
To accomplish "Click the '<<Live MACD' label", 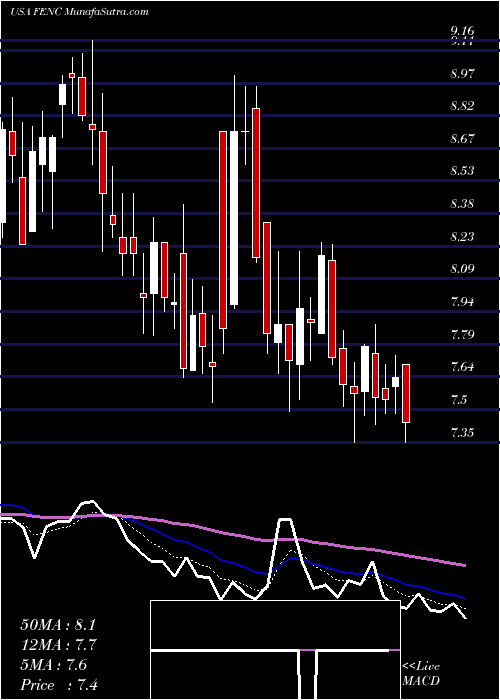I will 421,674.
